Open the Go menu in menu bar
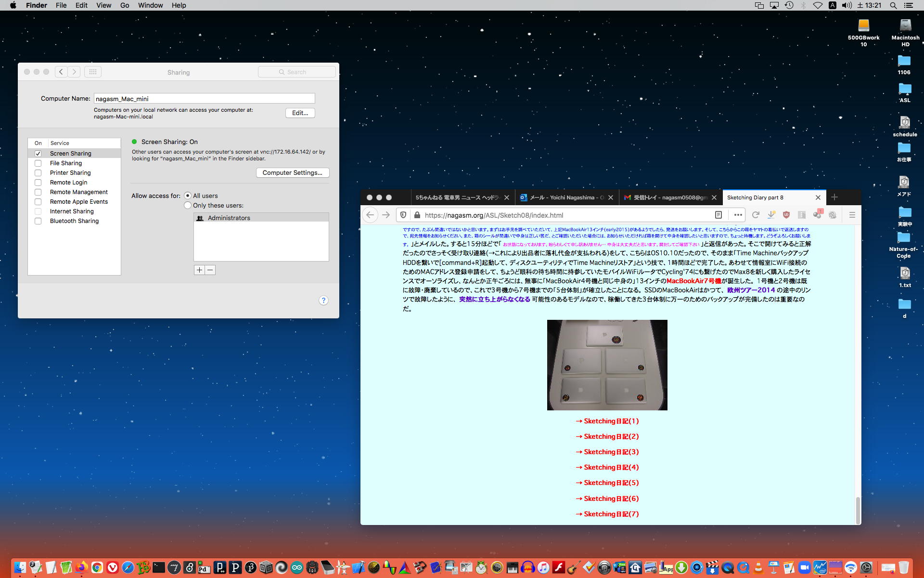The height and width of the screenshot is (578, 924). pos(125,5)
